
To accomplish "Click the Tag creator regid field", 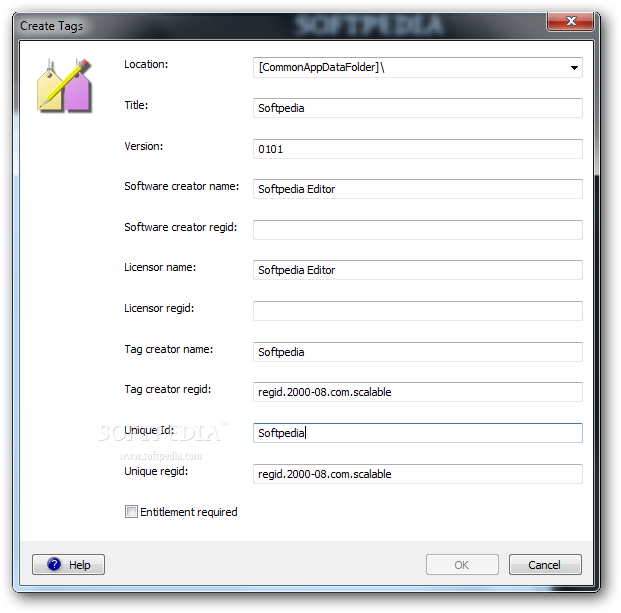I will (418, 392).
